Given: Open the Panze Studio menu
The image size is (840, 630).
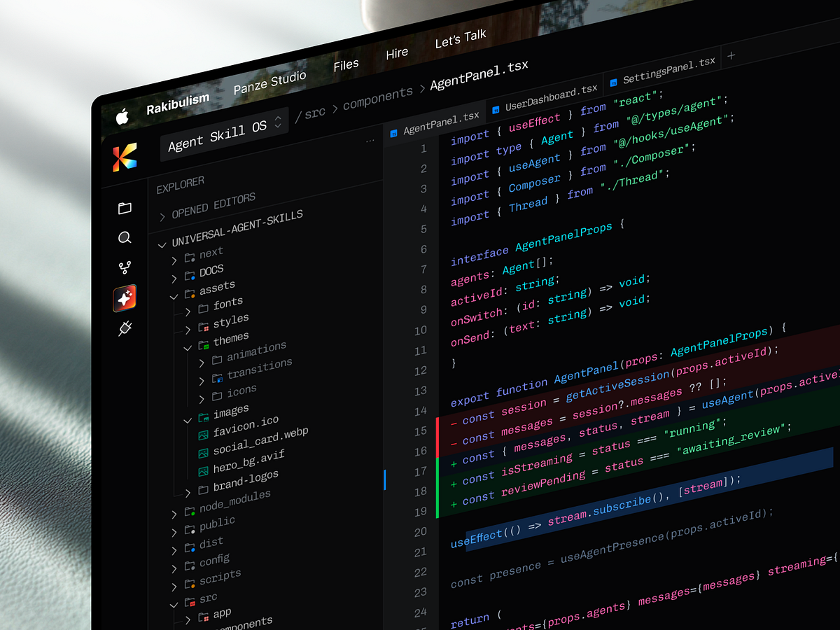Looking at the screenshot, I should [269, 82].
